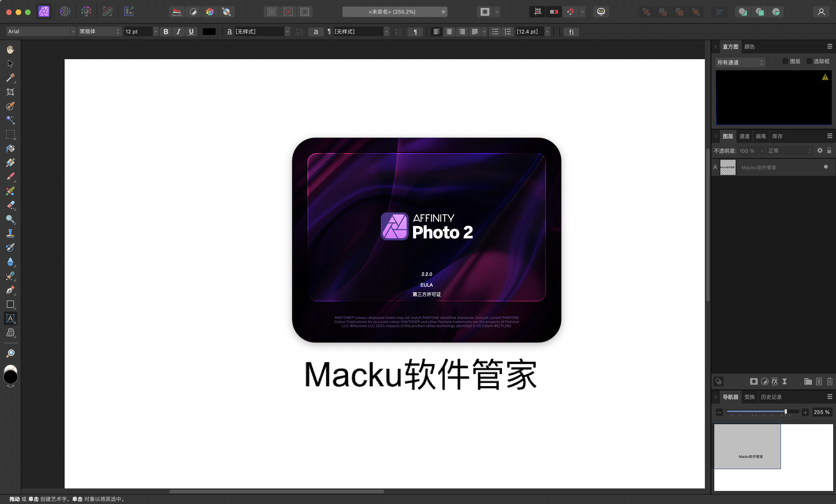836x504 pixels.
Task: Switch to the 颜色 tab
Action: click(749, 46)
